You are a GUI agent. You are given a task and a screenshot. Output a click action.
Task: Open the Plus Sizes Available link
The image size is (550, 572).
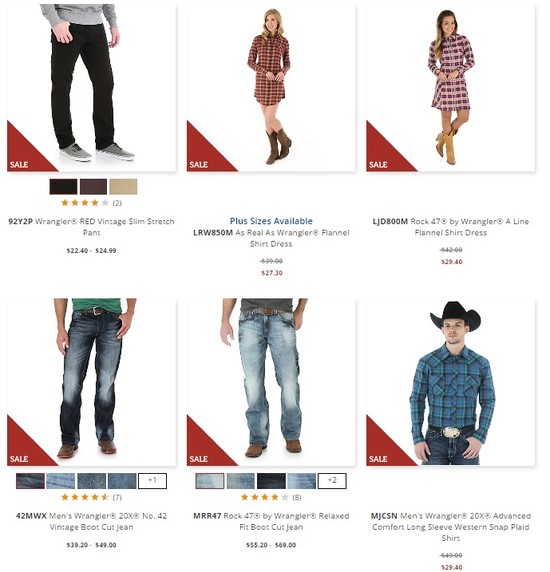coord(271,221)
